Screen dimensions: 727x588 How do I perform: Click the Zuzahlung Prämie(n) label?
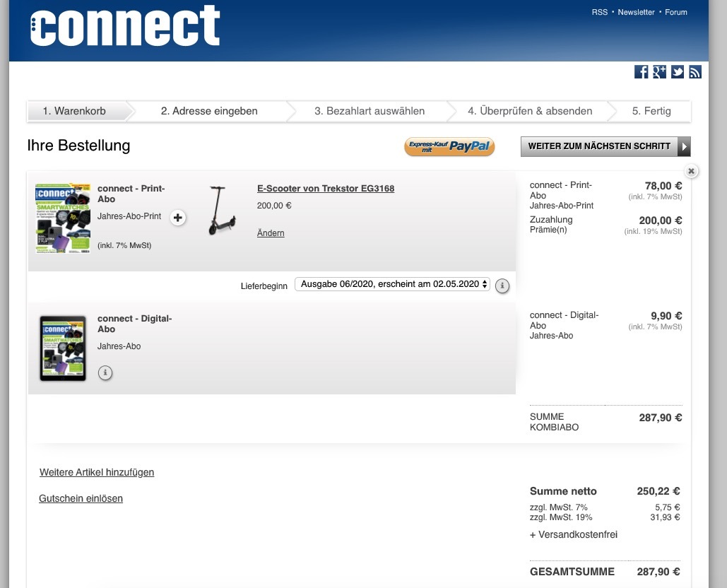coord(551,225)
